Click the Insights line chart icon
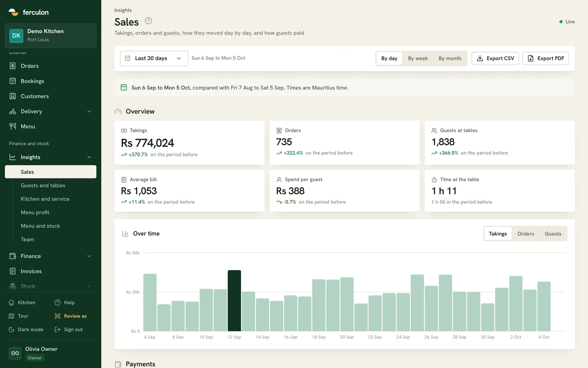Screen dimensions: 588x368 click(x=13, y=157)
